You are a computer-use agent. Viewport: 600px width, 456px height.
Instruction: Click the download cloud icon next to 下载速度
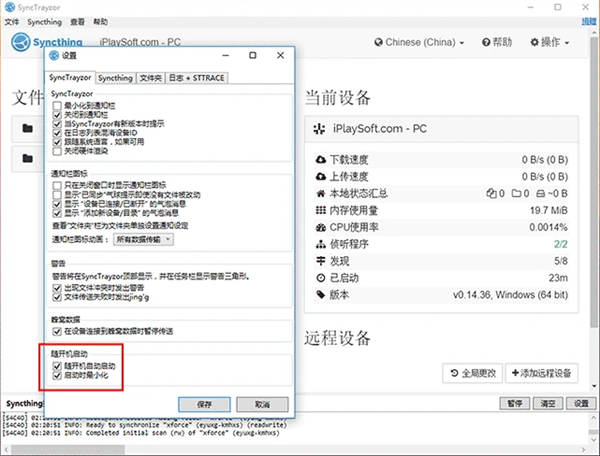[321, 160]
